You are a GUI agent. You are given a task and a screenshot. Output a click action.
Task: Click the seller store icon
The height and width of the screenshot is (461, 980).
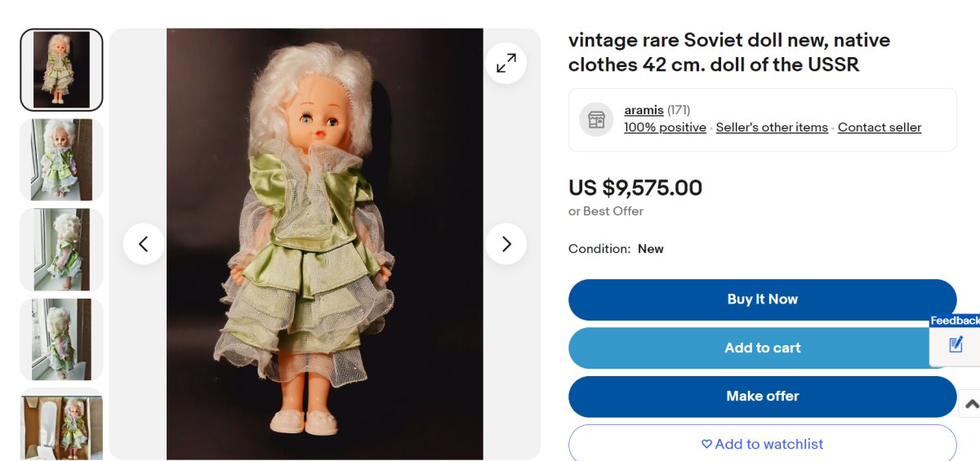pyautogui.click(x=596, y=120)
